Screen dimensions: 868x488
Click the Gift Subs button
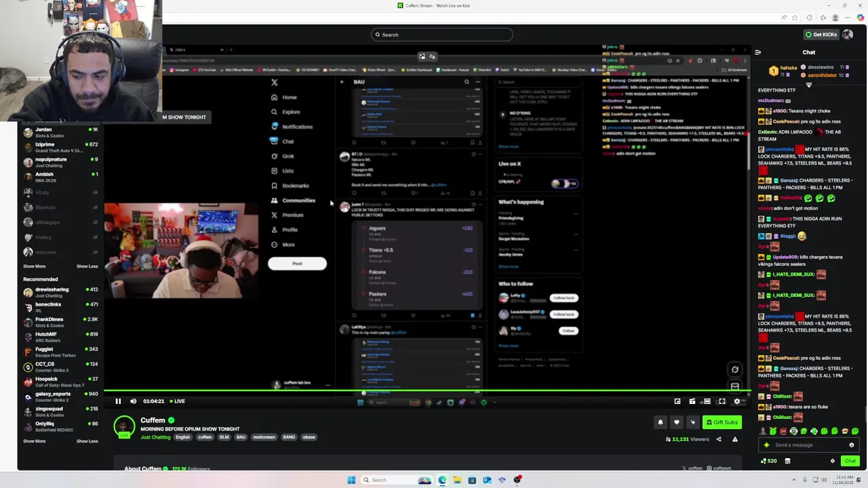coord(722,422)
